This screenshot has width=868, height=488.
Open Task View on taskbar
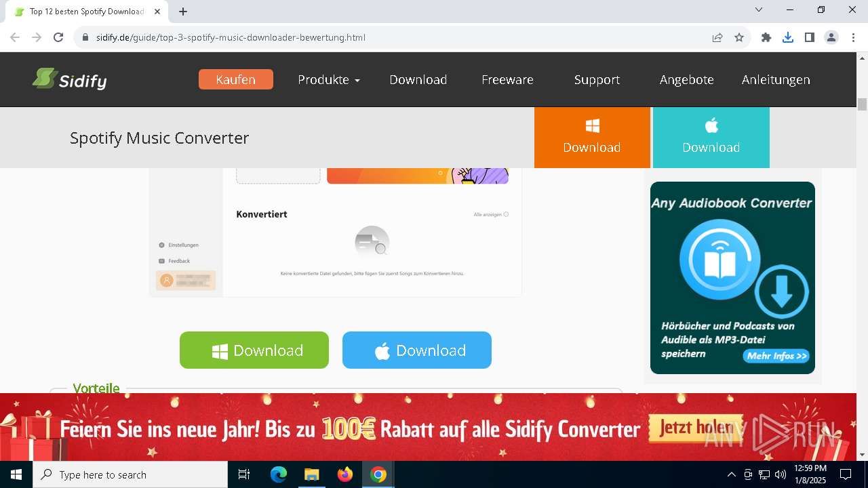click(x=244, y=474)
